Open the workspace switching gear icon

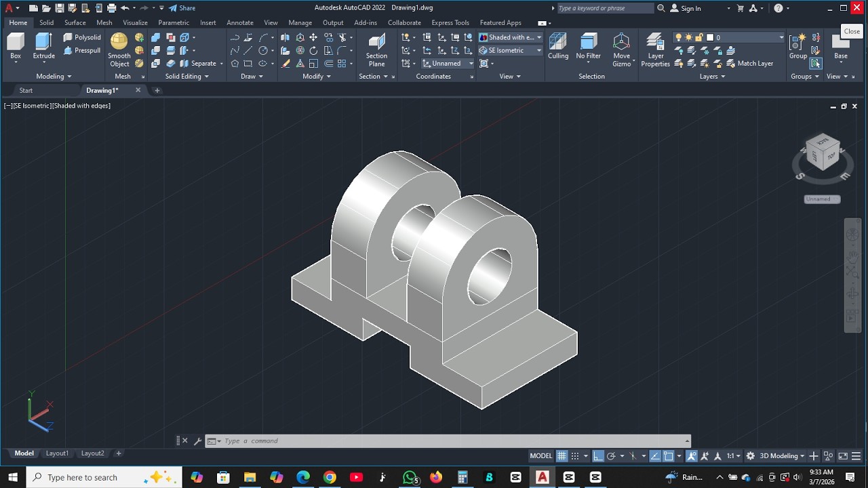point(750,455)
